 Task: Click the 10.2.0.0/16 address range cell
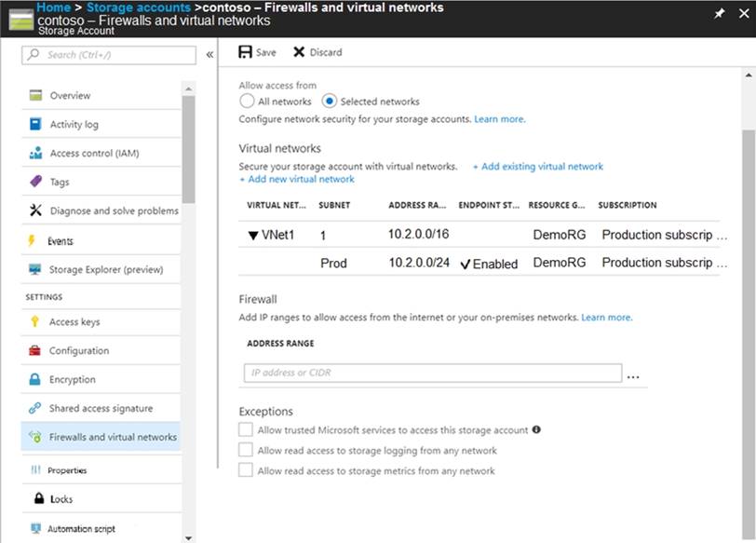click(419, 235)
